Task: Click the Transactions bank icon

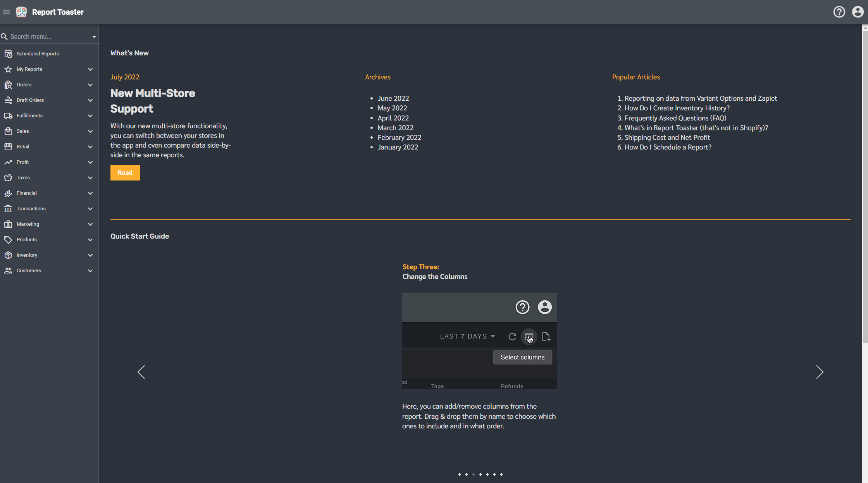Action: [8, 209]
